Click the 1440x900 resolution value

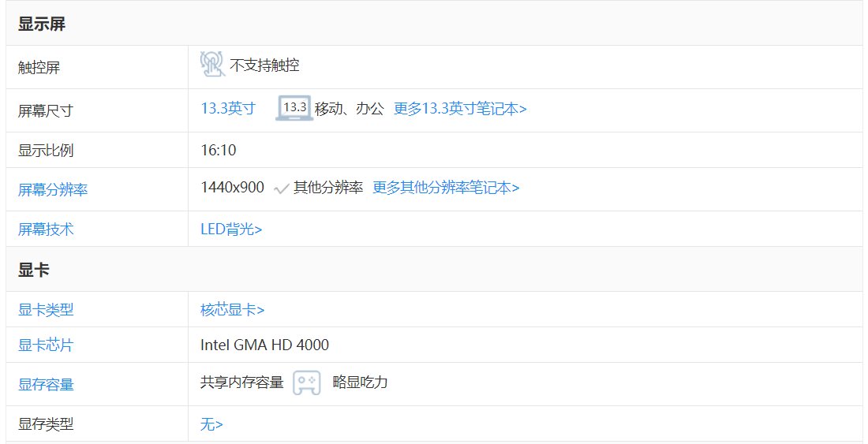pyautogui.click(x=233, y=188)
